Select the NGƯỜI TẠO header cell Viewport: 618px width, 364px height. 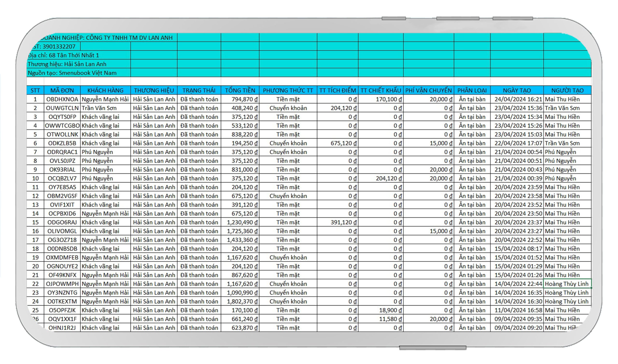(567, 90)
